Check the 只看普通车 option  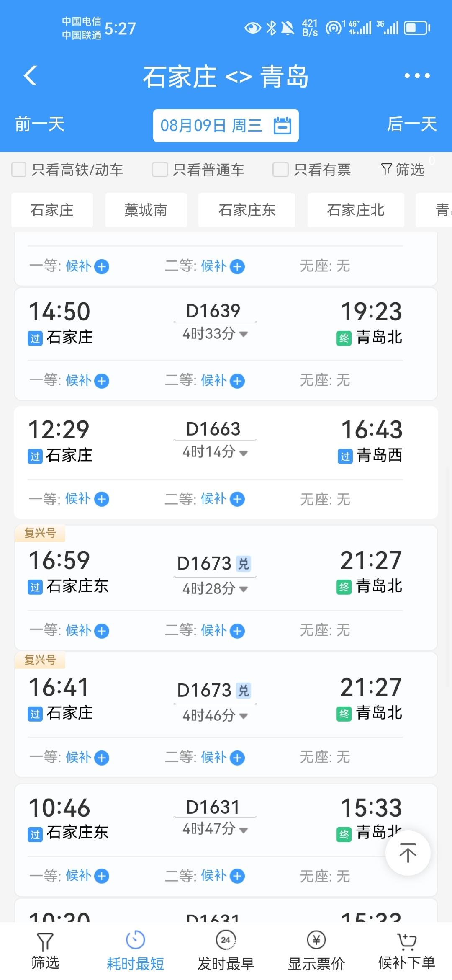[x=160, y=170]
